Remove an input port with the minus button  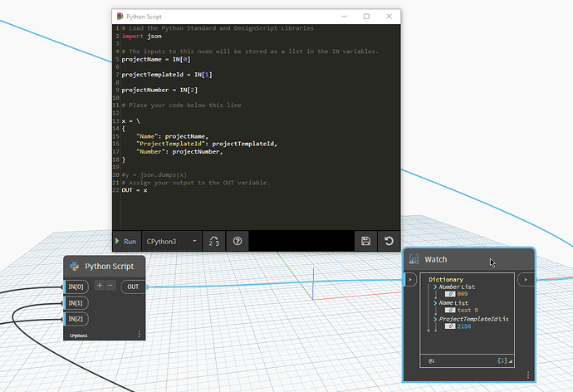[x=110, y=286]
